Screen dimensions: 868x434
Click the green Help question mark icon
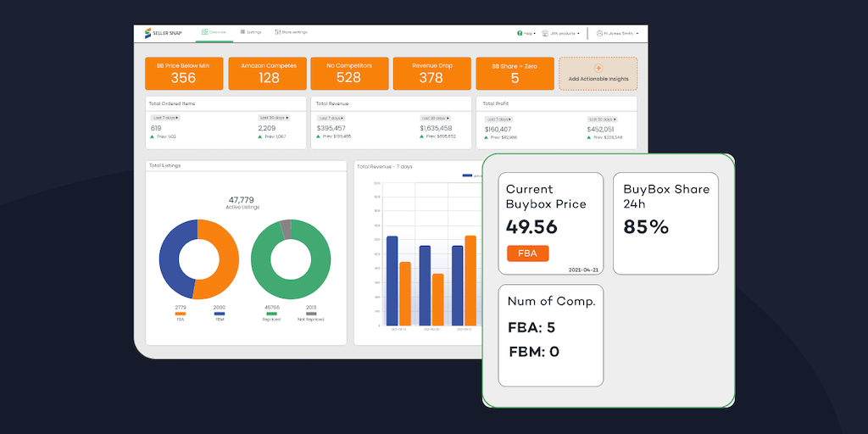pyautogui.click(x=520, y=33)
